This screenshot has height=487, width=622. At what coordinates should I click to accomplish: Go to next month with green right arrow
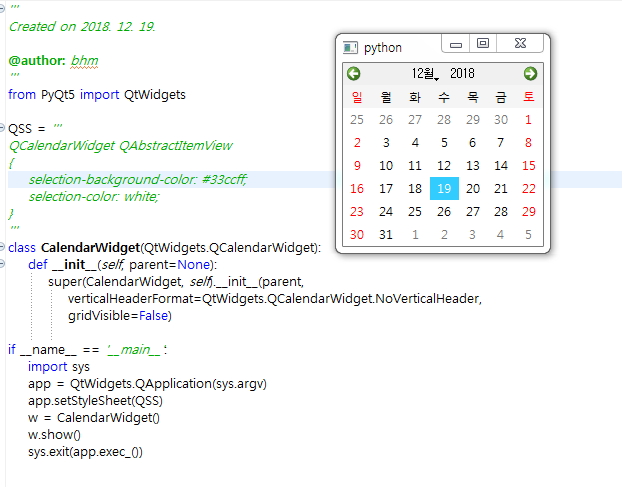coord(530,73)
